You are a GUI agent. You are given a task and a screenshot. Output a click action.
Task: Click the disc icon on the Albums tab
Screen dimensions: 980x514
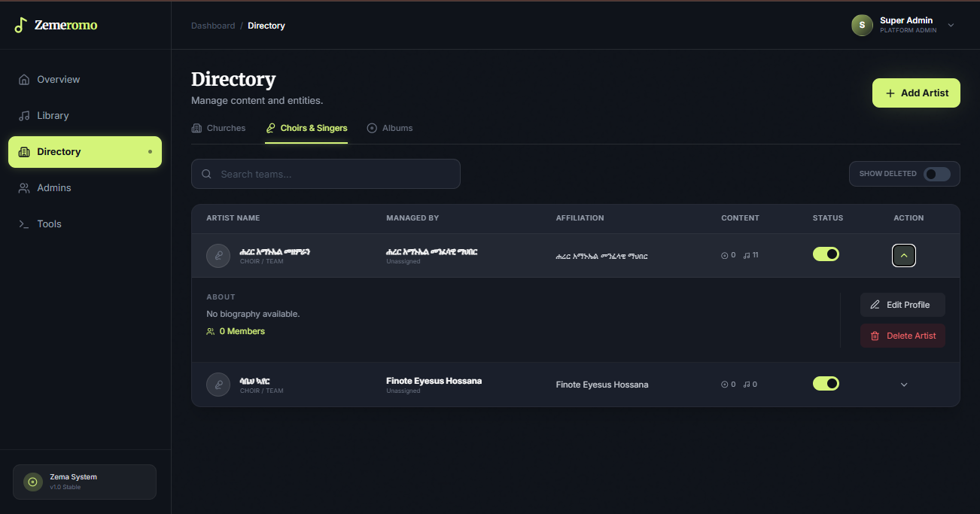pos(372,128)
